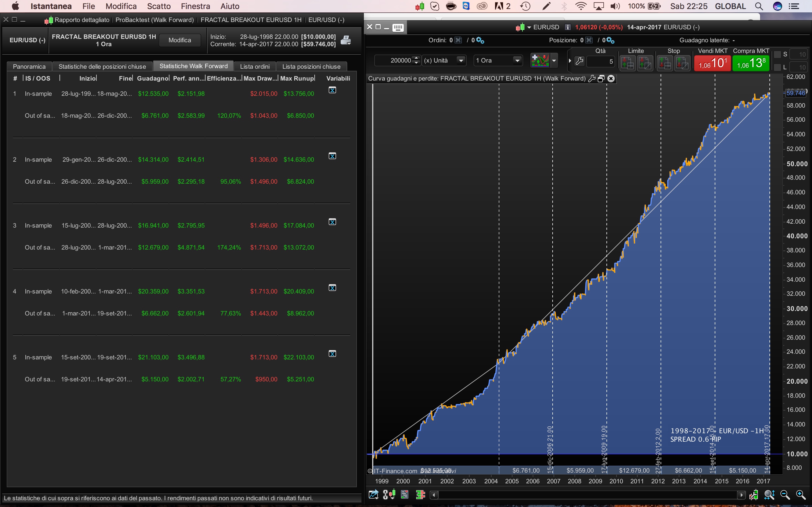Open the Panoramica tab

point(29,66)
